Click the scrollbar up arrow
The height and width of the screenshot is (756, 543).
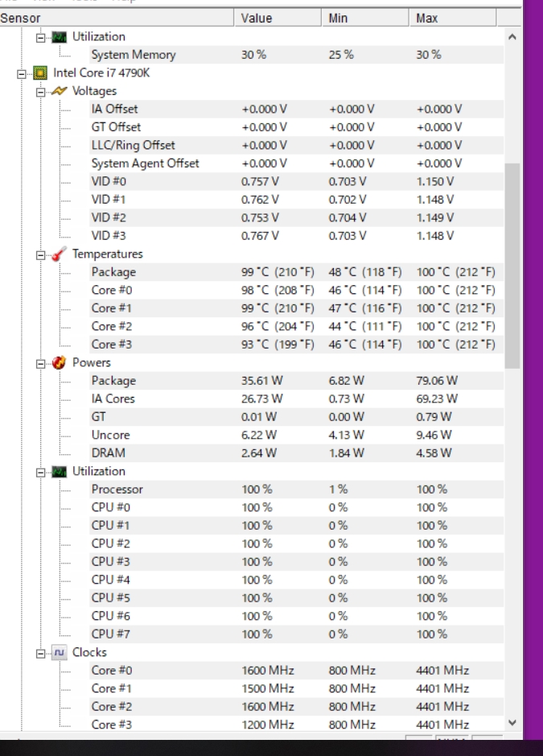512,37
